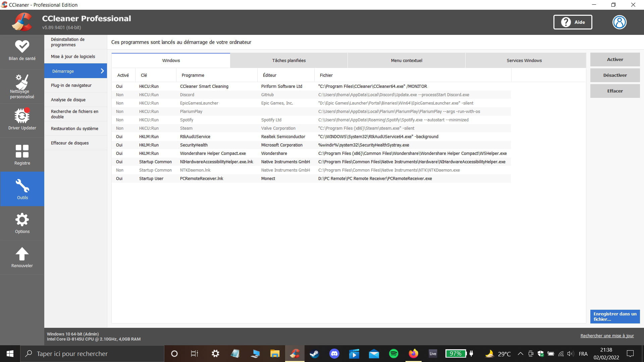Open the user account profile icon
This screenshot has width=644, height=362.
point(619,22)
